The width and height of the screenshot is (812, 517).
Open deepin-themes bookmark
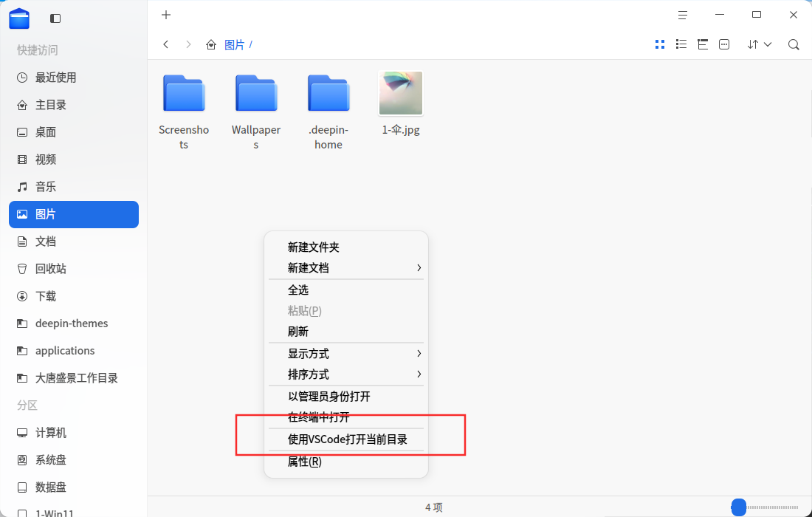tap(74, 323)
